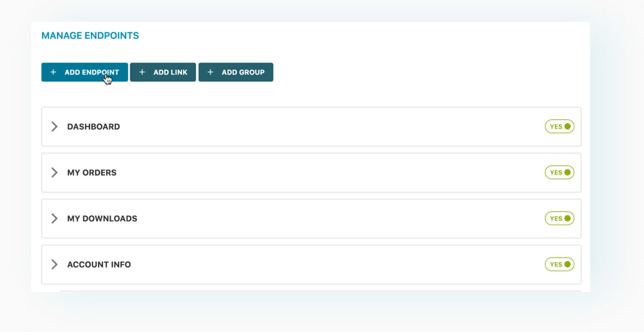Screen dimensions: 644x332
Task: Click the plus icon on ADD GROUP
Action: click(x=210, y=72)
